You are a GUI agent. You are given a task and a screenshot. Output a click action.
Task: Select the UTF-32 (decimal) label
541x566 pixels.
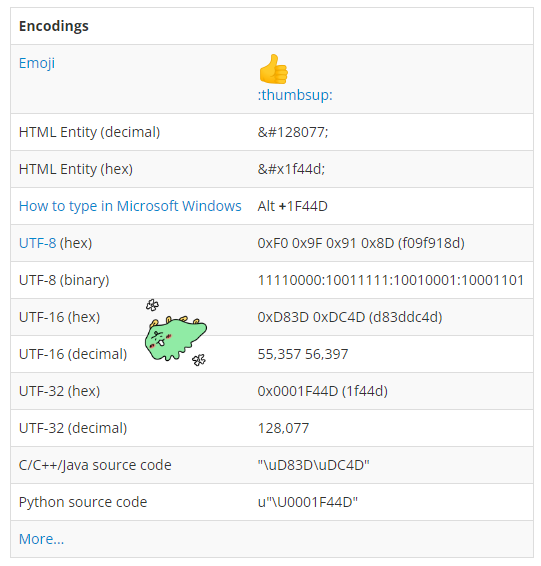tap(73, 428)
